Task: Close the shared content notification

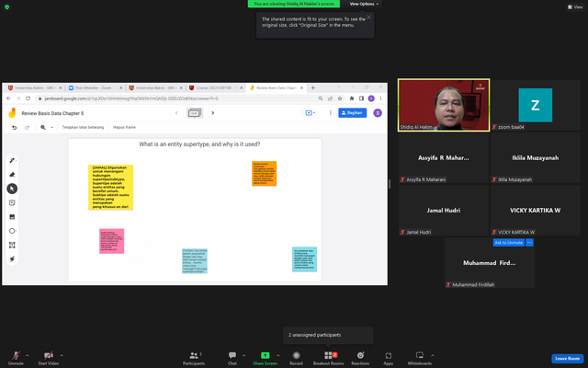Action: click(369, 17)
